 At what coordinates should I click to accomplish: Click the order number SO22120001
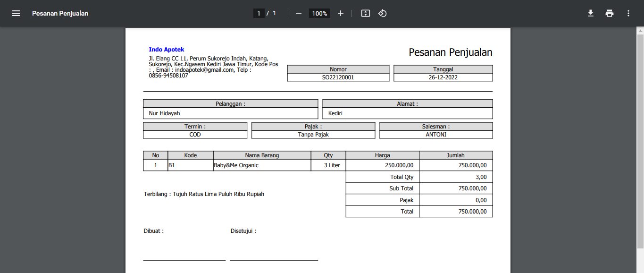click(338, 77)
